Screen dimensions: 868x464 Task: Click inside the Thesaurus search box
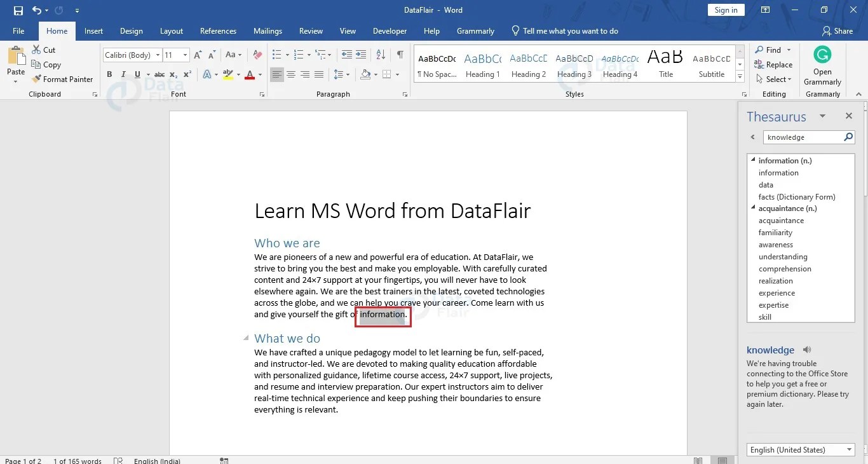(804, 137)
